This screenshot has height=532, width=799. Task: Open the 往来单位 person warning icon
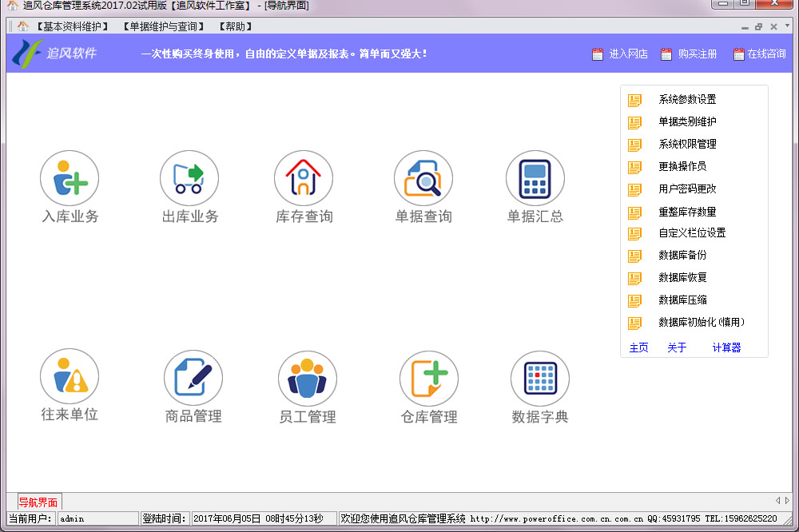point(70,377)
